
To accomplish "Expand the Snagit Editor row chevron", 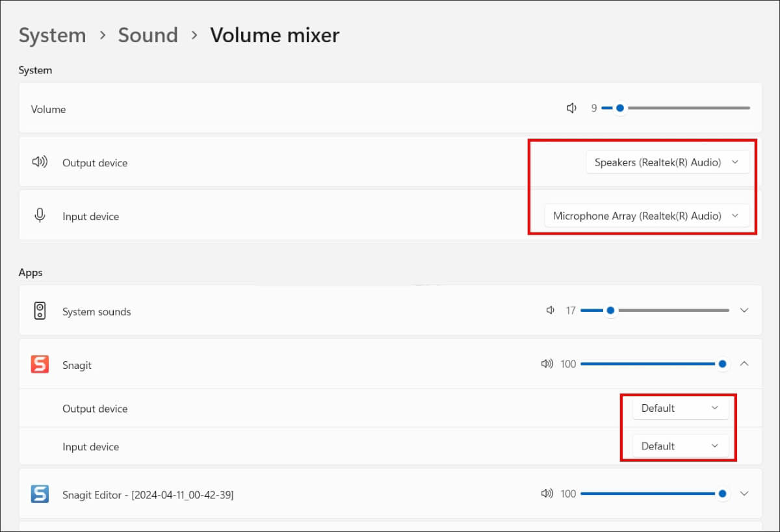I will pyautogui.click(x=745, y=494).
